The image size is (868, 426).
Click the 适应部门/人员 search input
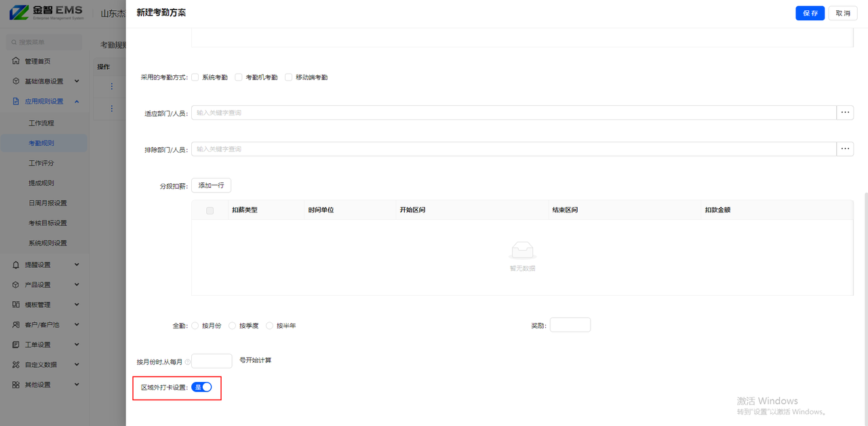pos(513,113)
